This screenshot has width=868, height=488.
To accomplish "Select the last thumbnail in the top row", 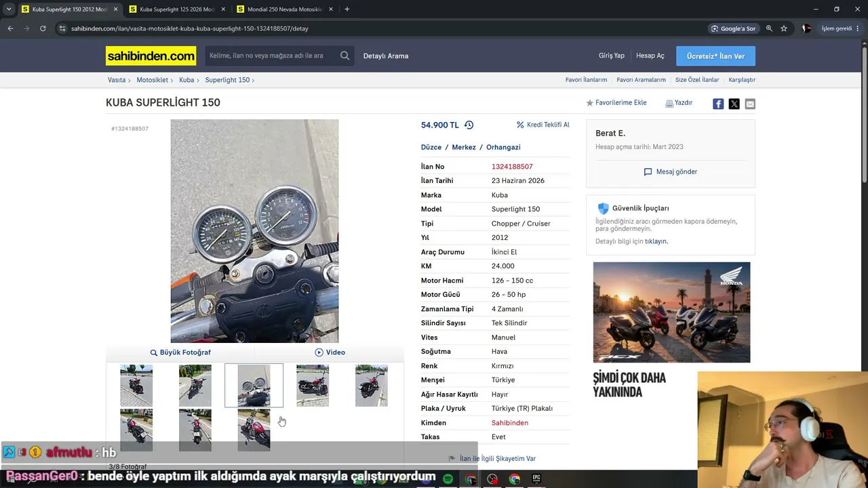I will (x=372, y=386).
